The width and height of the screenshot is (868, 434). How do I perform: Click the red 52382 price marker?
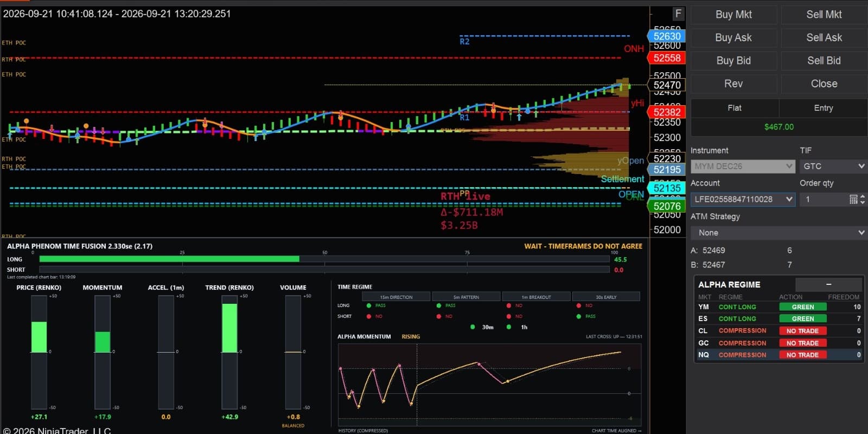(667, 112)
